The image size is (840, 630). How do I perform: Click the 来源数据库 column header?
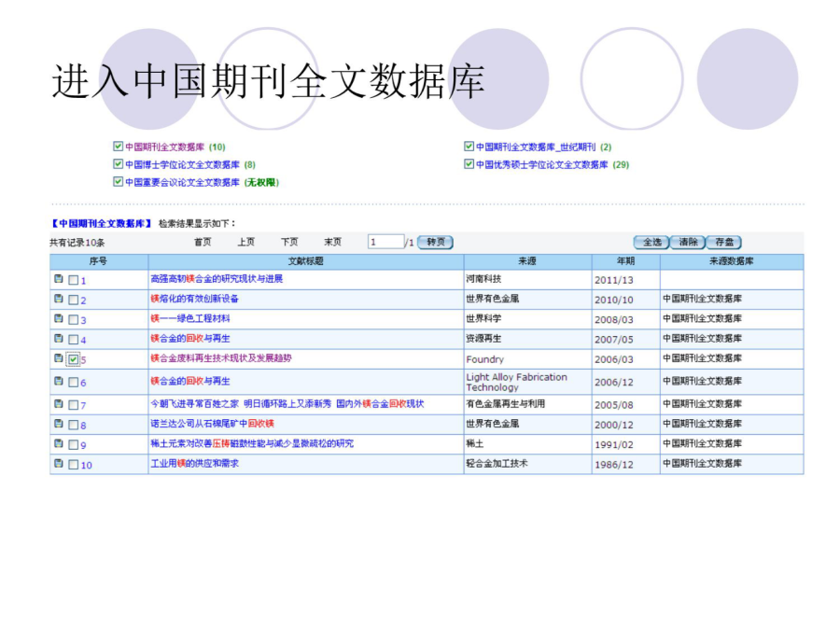pos(732,261)
